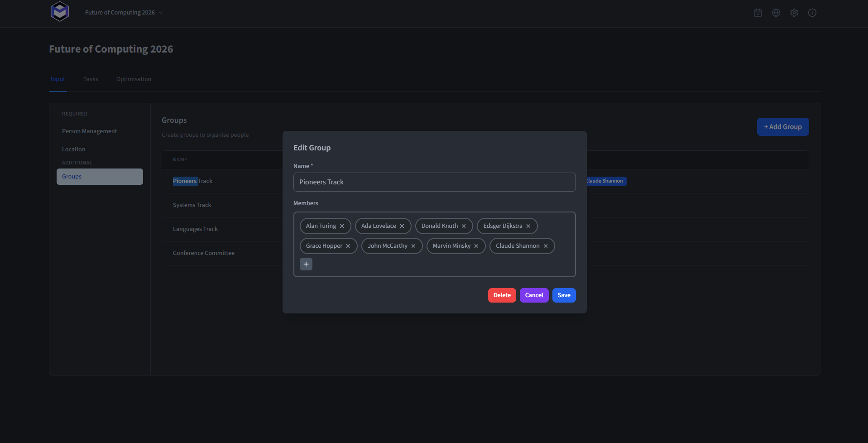Image resolution: width=868 pixels, height=443 pixels.
Task: Save the group changes
Action: (x=564, y=295)
